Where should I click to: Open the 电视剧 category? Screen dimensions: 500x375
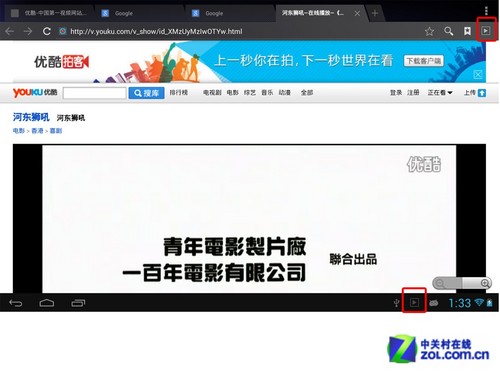[x=212, y=92]
